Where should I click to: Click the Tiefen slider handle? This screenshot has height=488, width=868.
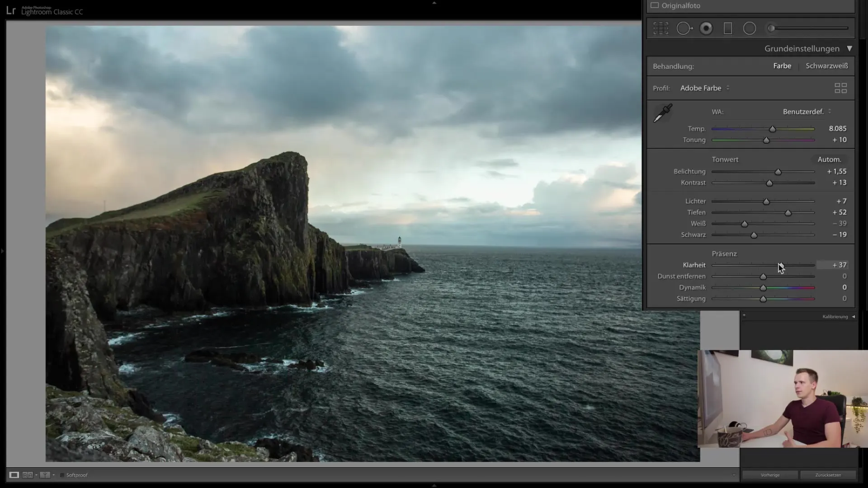(788, 213)
